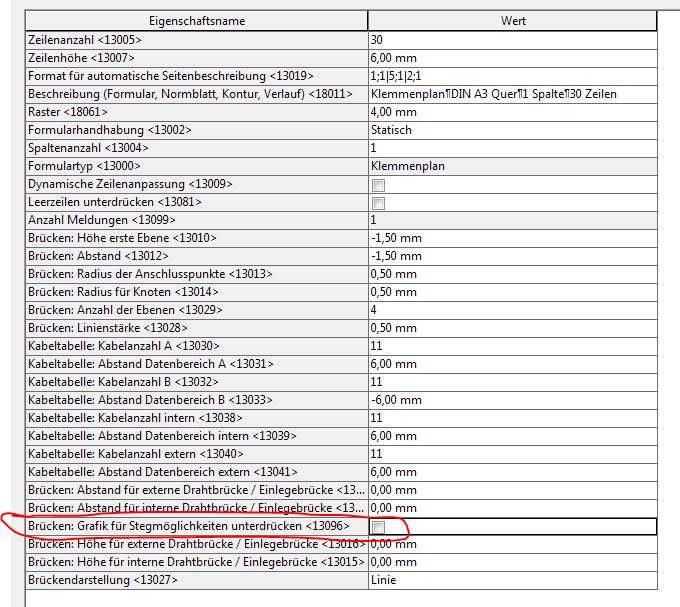Viewport: 680px width, 607px height.
Task: Select Beschreibung (Formular, Normblatt, Kontur, Verlauf) row
Action: (x=197, y=94)
